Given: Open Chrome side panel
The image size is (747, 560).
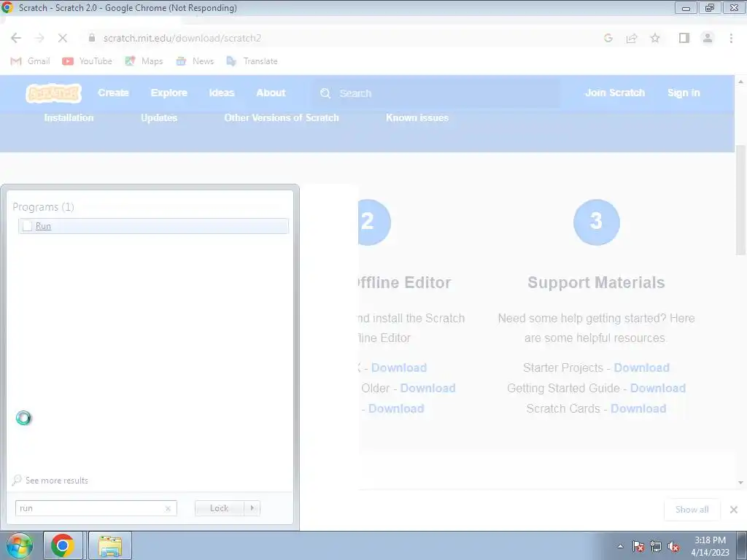Looking at the screenshot, I should (x=684, y=38).
